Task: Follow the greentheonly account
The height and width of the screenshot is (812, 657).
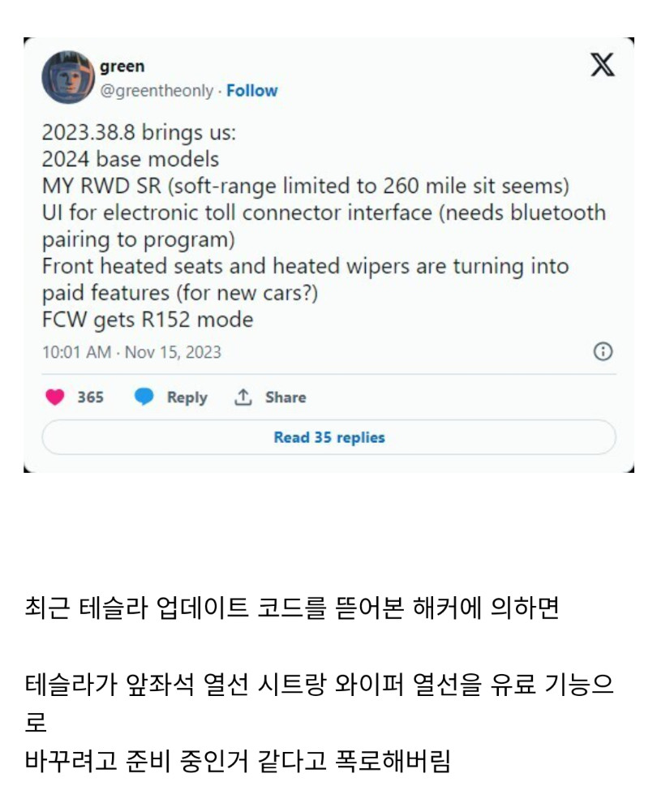Action: point(252,91)
